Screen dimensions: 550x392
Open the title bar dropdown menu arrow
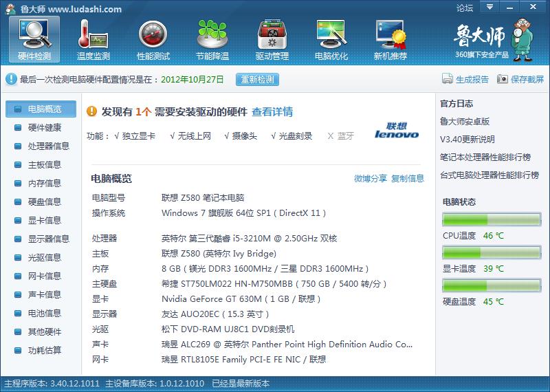pyautogui.click(x=489, y=7)
